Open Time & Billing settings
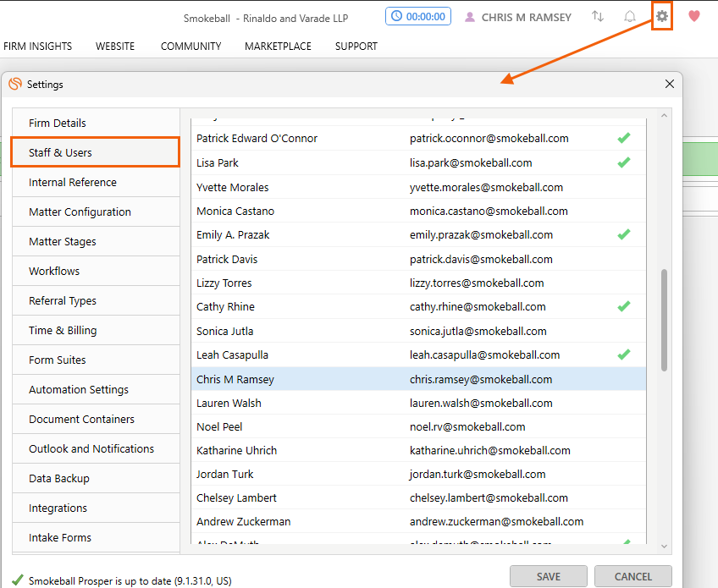Viewport: 718px width, 588px height. click(x=96, y=330)
